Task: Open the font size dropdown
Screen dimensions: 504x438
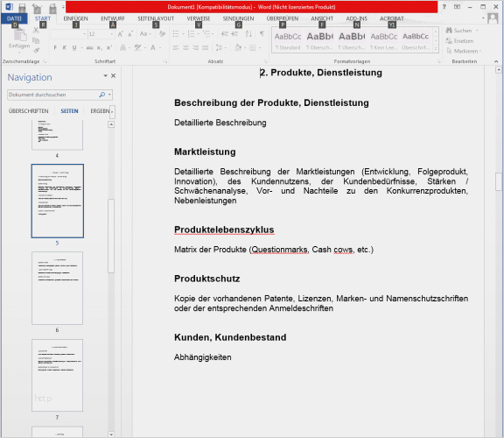Action: pyautogui.click(x=111, y=34)
